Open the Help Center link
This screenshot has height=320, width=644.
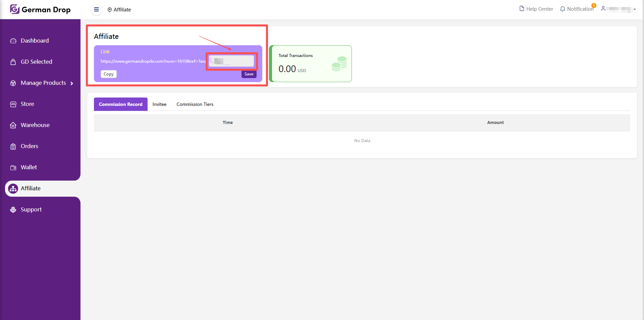pos(536,9)
